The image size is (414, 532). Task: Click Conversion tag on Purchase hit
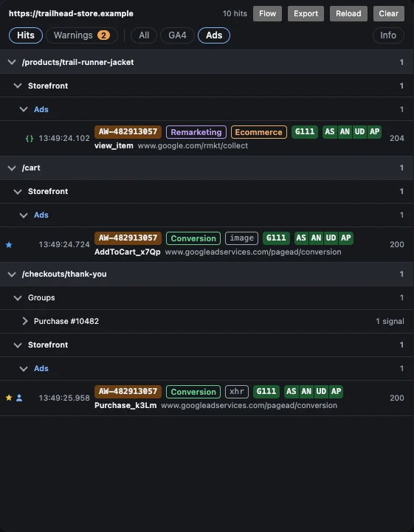click(x=193, y=392)
